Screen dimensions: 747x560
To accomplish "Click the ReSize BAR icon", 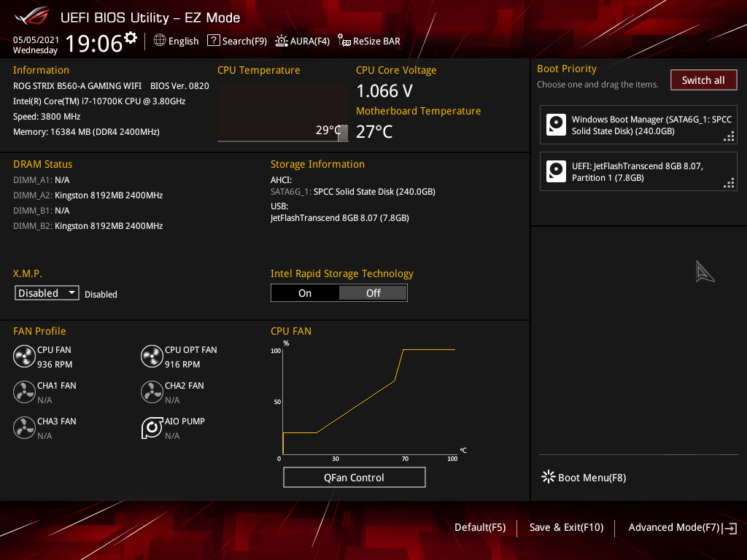I will pos(344,41).
